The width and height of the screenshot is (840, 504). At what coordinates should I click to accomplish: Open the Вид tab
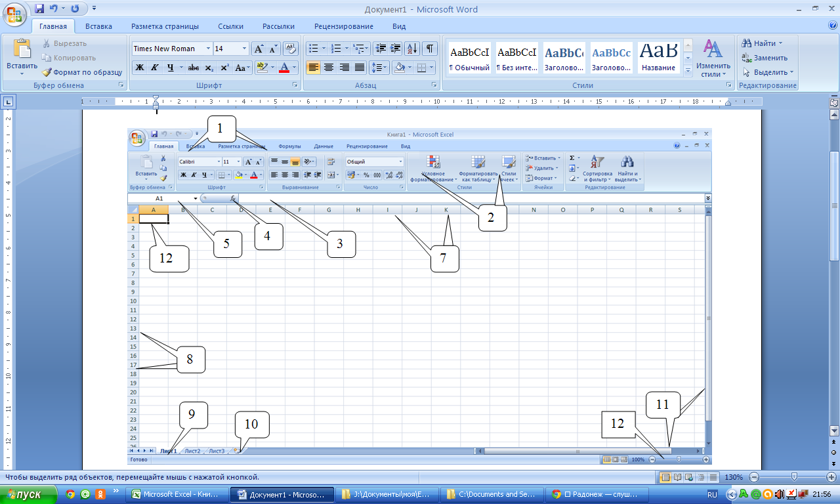(399, 27)
